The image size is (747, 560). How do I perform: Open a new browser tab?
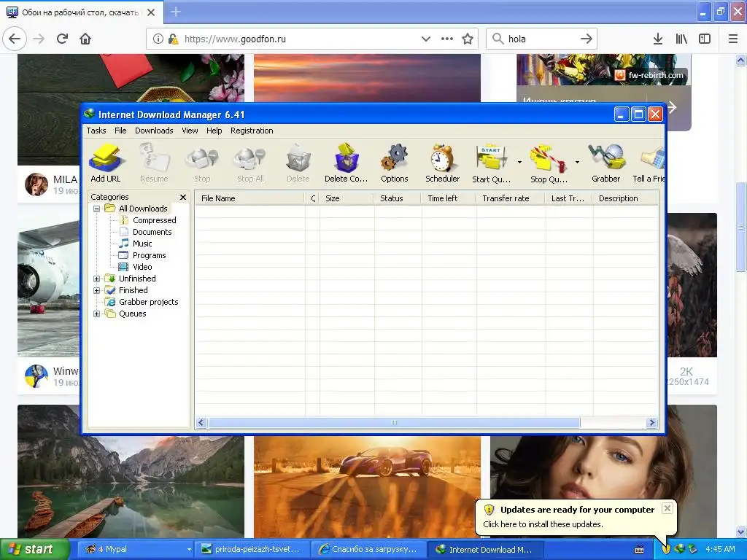[176, 12]
